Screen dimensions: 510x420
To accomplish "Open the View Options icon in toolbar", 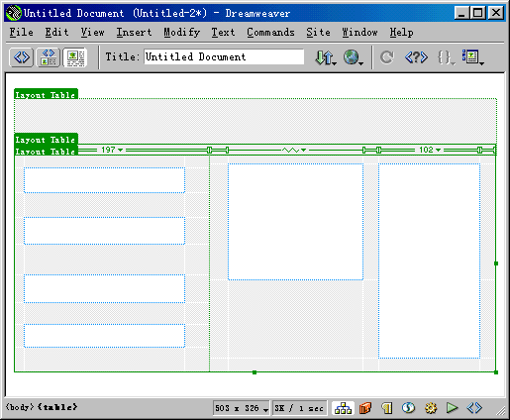I will [472, 57].
